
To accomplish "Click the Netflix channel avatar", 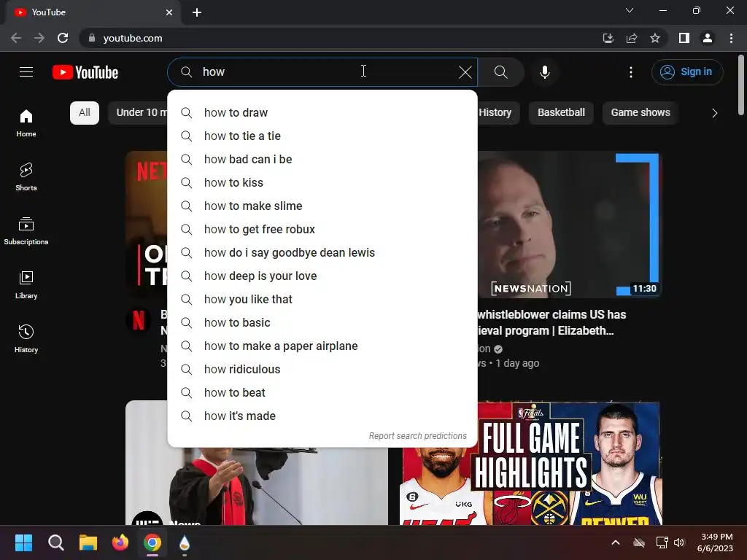I will pyautogui.click(x=138, y=320).
